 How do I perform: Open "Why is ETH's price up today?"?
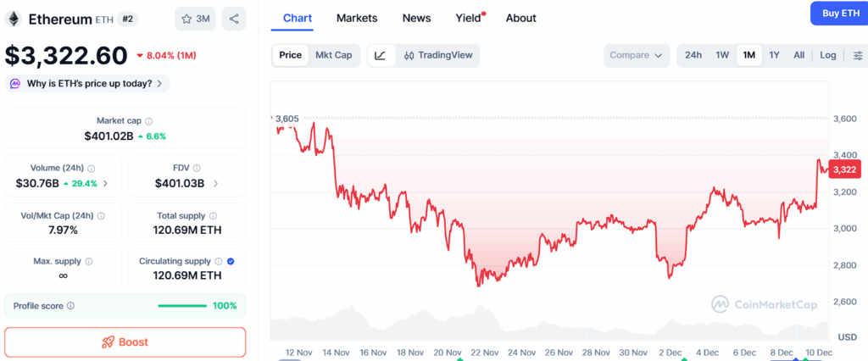(87, 83)
